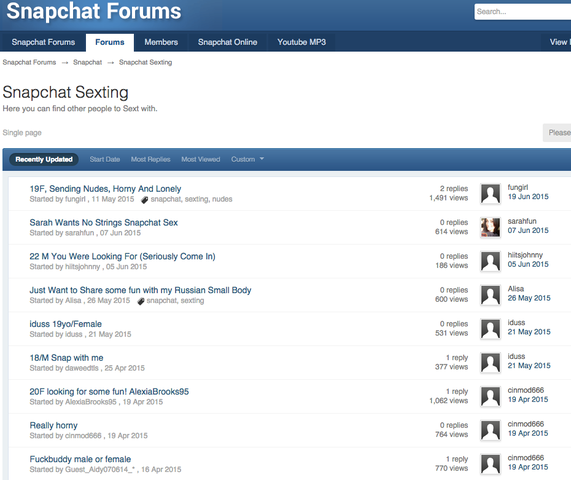The image size is (571, 480).
Task: Open 'Sarah Wants No Strings Snapchat Sex' topic
Action: 103,223
